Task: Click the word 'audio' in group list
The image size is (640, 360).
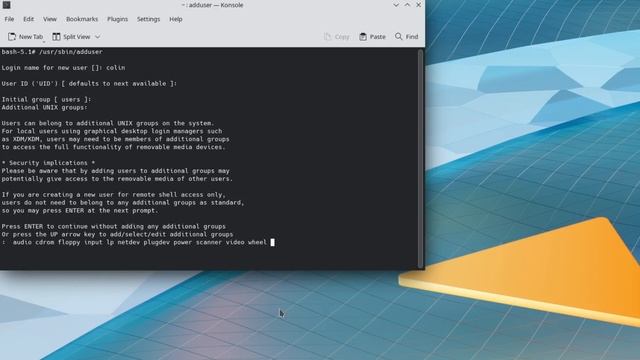Action: (x=22, y=242)
